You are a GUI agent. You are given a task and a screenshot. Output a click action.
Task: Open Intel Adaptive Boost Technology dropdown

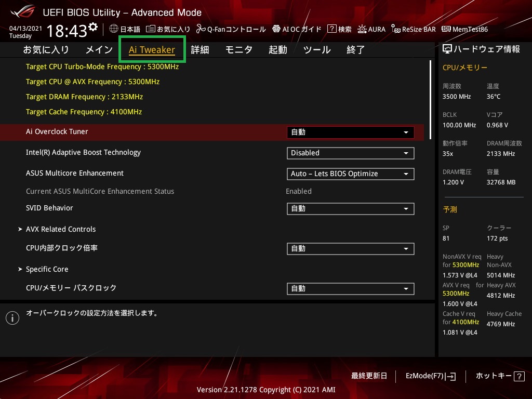(x=350, y=153)
